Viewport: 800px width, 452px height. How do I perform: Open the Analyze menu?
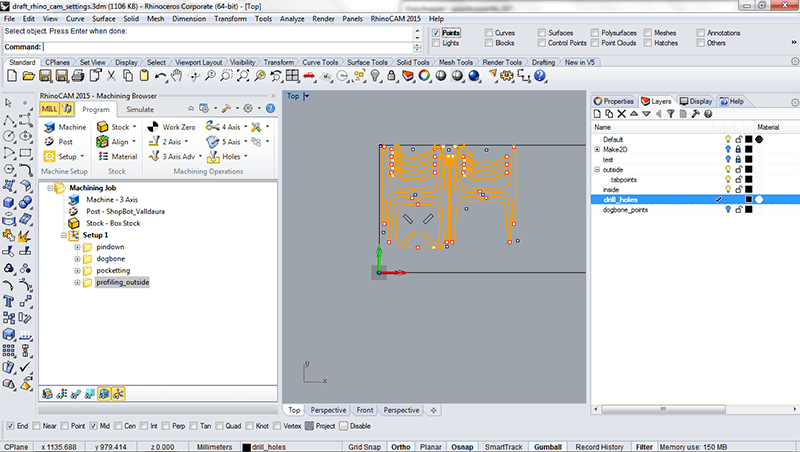tap(294, 19)
